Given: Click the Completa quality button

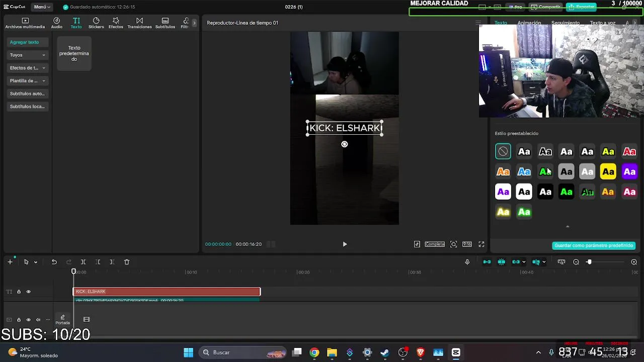Looking at the screenshot, I should [435, 244].
